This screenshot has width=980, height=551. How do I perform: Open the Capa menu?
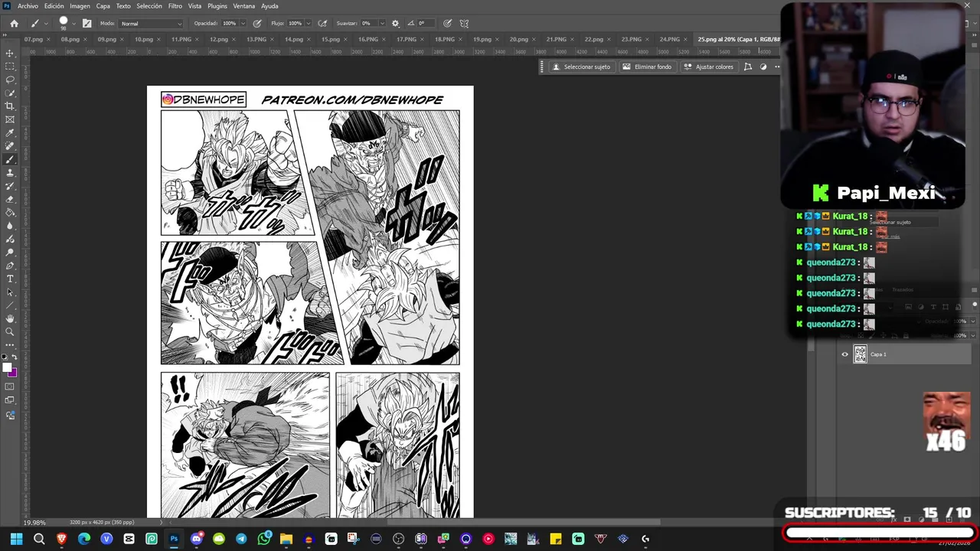pyautogui.click(x=103, y=6)
